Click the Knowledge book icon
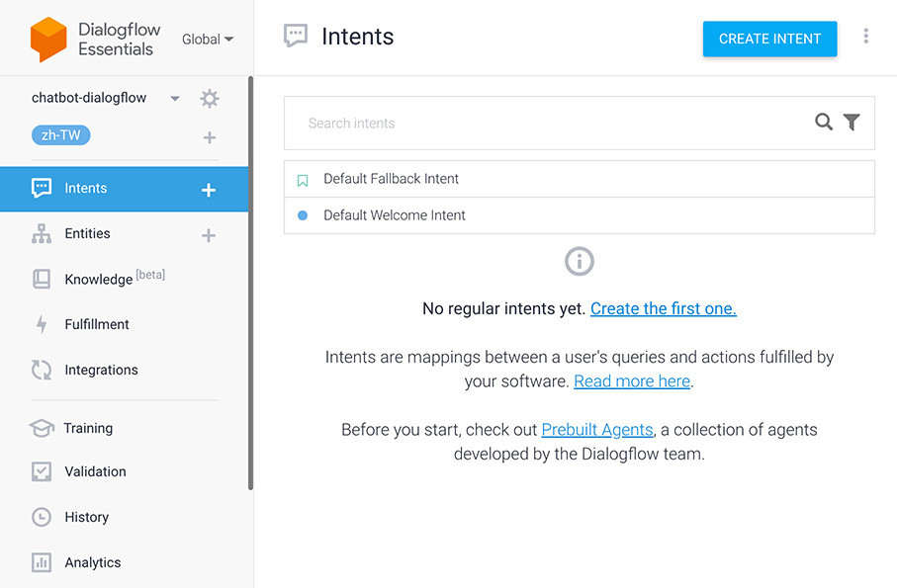The width and height of the screenshot is (897, 588). (42, 279)
